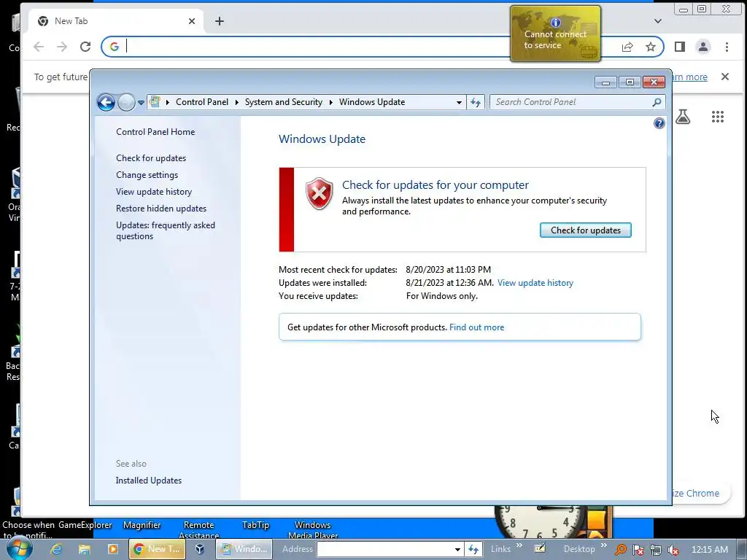Click the Forward arrow in Control Panel

click(126, 102)
